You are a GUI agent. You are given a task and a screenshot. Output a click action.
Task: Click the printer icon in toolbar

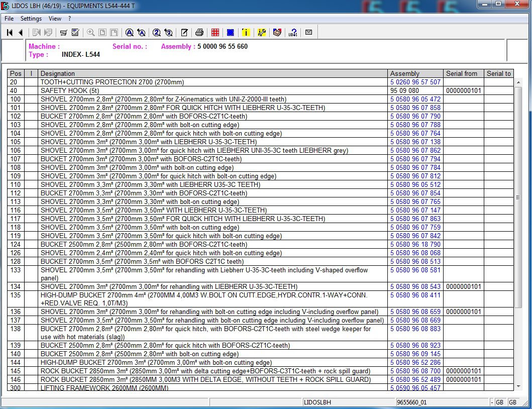tap(199, 33)
